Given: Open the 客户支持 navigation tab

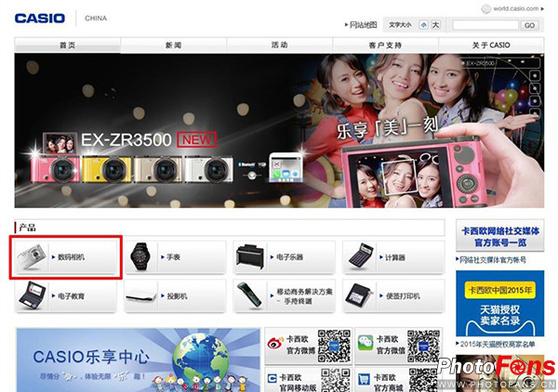Looking at the screenshot, I should click(x=385, y=46).
